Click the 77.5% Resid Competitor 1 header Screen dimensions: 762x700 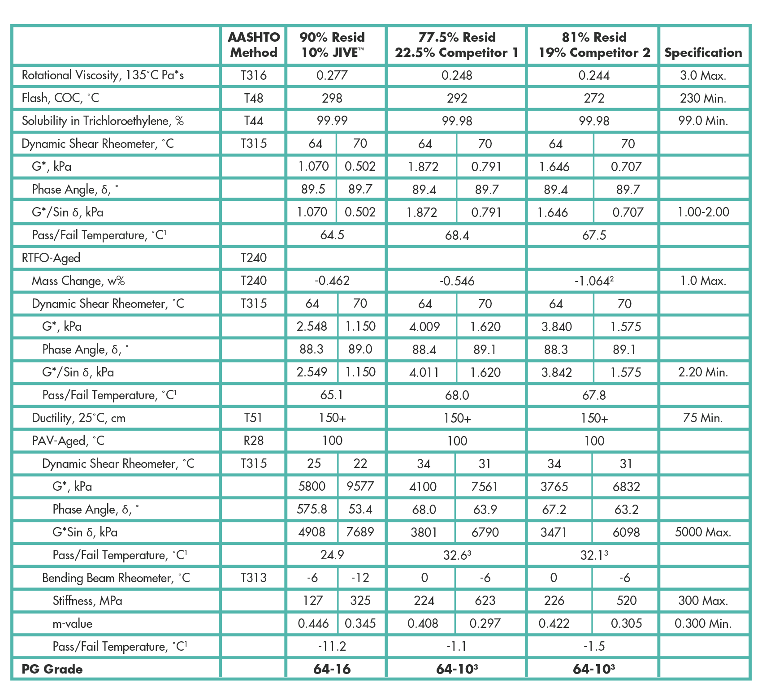click(x=456, y=45)
